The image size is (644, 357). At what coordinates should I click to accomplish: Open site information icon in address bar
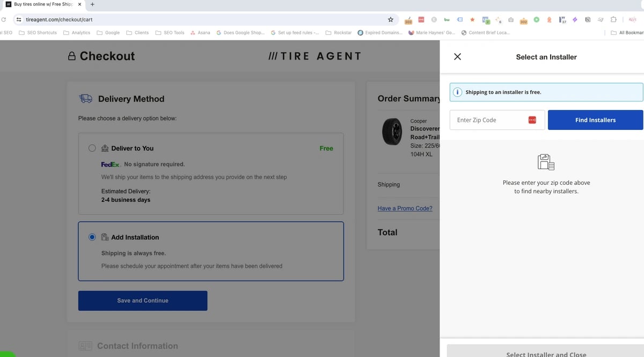coord(19,19)
